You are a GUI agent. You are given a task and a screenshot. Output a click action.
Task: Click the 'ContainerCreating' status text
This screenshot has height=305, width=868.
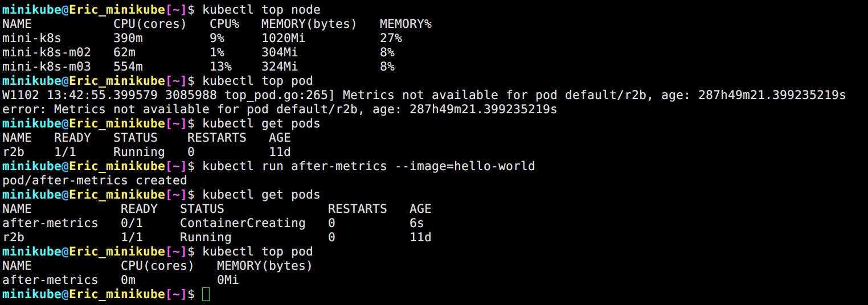tap(243, 223)
